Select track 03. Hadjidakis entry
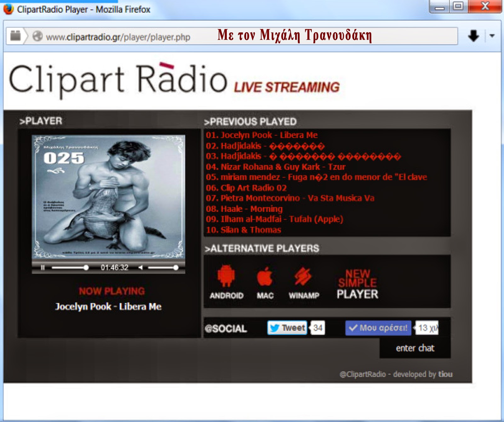 tap(303, 156)
